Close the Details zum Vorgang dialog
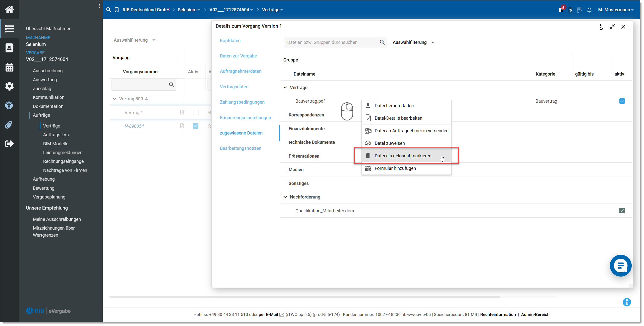Screen dimensions: 644x326 (623, 27)
